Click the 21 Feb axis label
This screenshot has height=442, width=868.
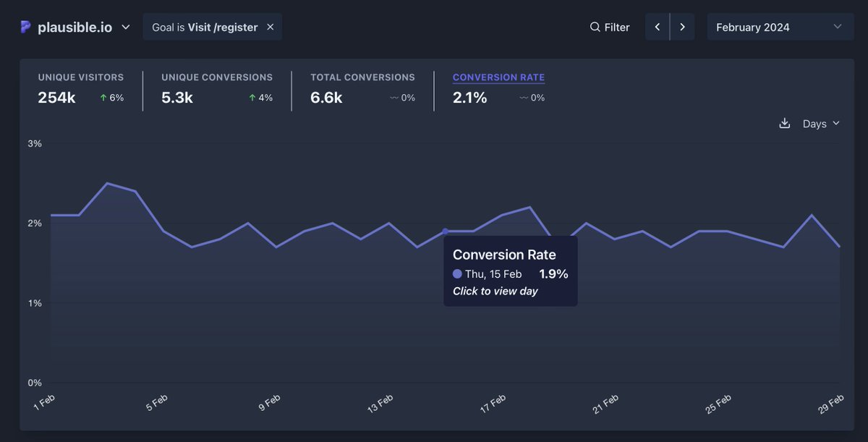605,404
